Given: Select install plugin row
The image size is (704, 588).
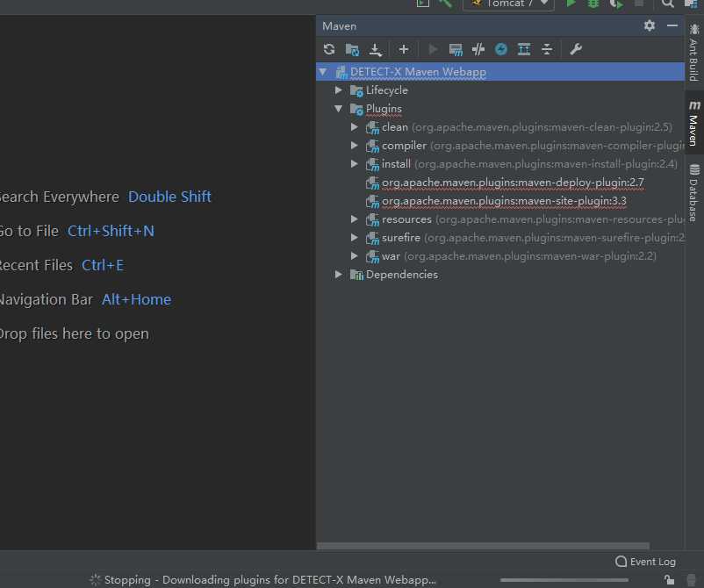Looking at the screenshot, I should pos(500,164).
